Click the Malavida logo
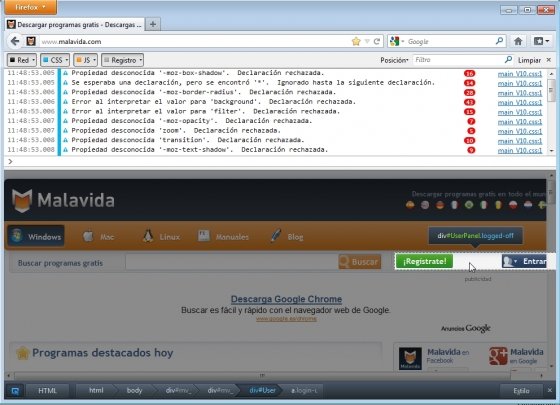This screenshot has height=405, width=560. click(x=63, y=200)
